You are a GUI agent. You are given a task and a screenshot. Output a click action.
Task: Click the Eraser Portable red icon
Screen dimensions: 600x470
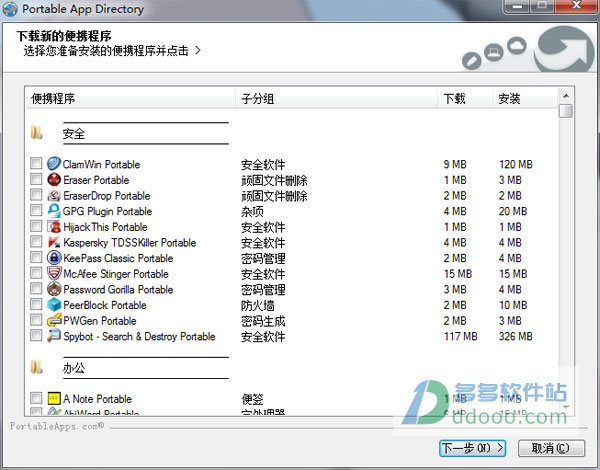[54, 179]
